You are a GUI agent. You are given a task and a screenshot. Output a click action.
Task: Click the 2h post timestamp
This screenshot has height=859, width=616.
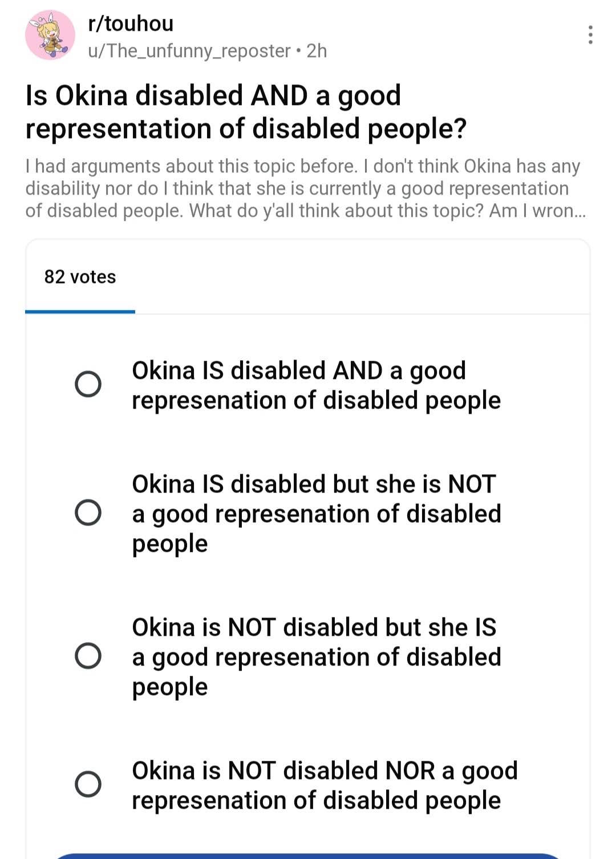tap(317, 51)
